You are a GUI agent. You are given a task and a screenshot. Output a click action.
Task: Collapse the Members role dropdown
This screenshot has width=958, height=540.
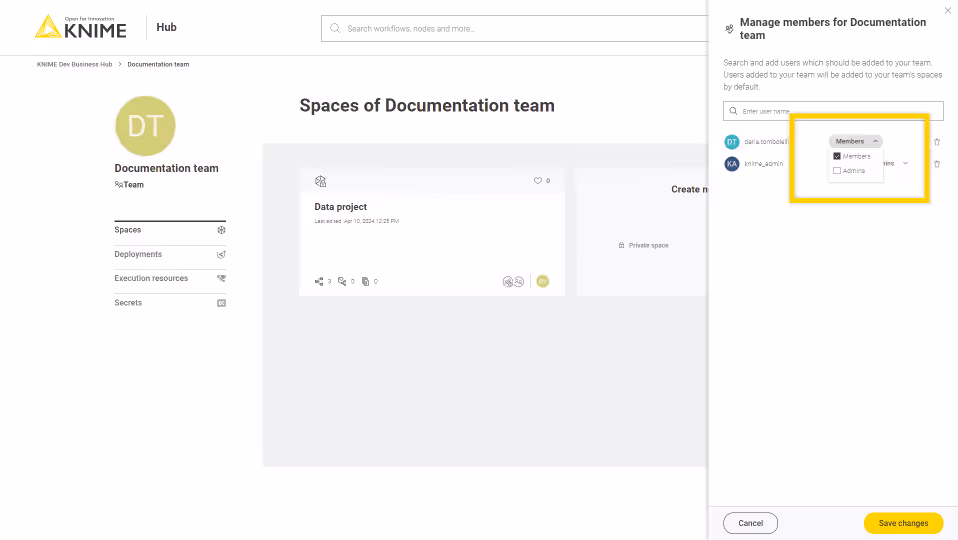click(856, 141)
